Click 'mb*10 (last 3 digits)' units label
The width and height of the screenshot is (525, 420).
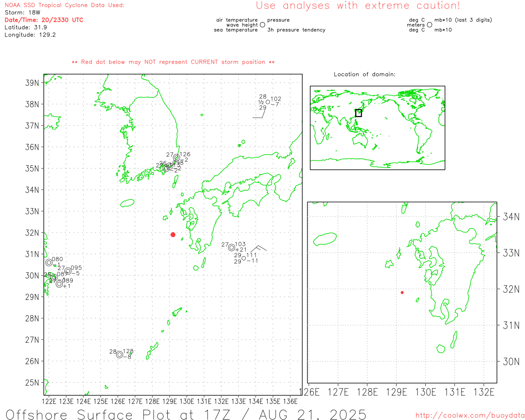point(463,20)
